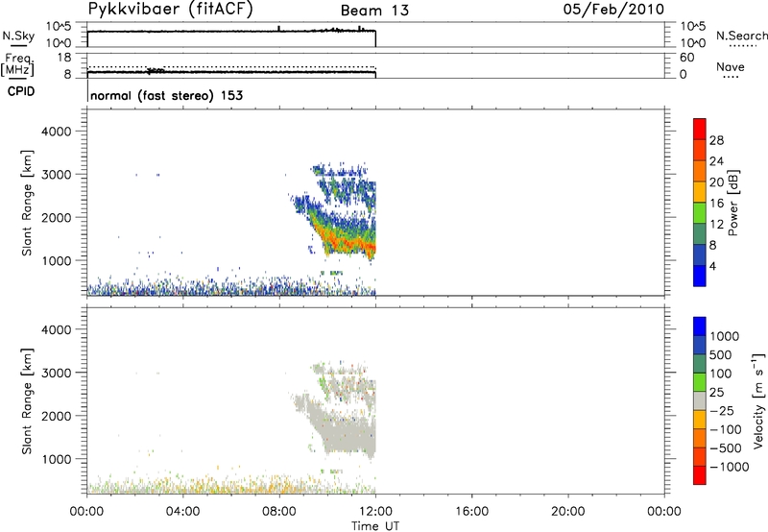Select the N.Search legend label
The height and width of the screenshot is (532, 768).
pyautogui.click(x=741, y=36)
